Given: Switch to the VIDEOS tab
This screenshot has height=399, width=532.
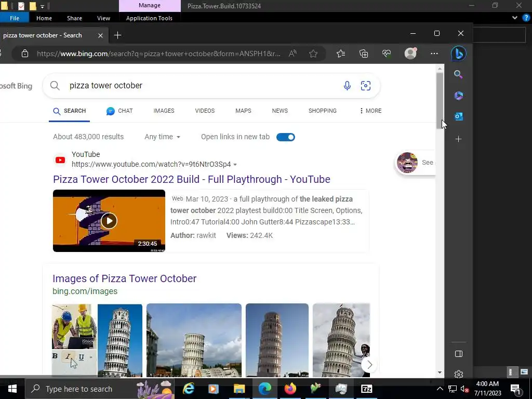Looking at the screenshot, I should click(205, 111).
